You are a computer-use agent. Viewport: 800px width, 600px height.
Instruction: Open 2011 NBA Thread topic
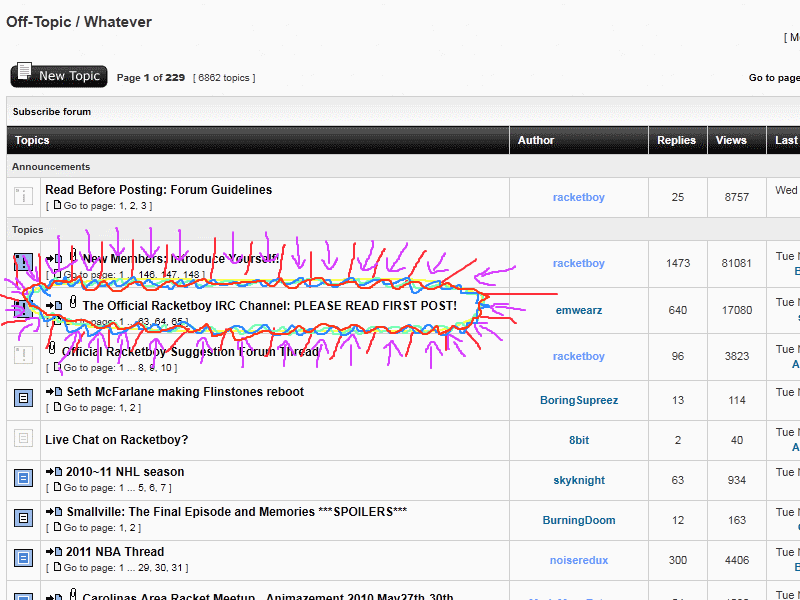(x=115, y=552)
